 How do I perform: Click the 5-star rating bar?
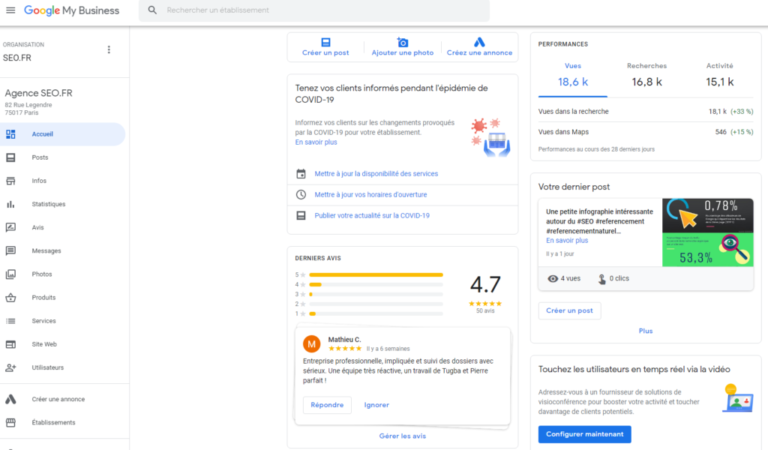[x=376, y=275]
